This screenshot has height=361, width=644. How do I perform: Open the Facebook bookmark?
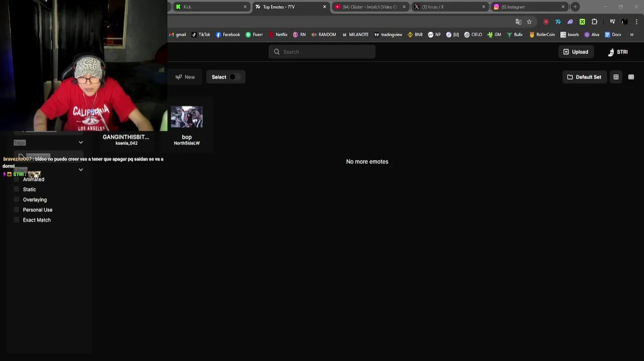pyautogui.click(x=228, y=35)
